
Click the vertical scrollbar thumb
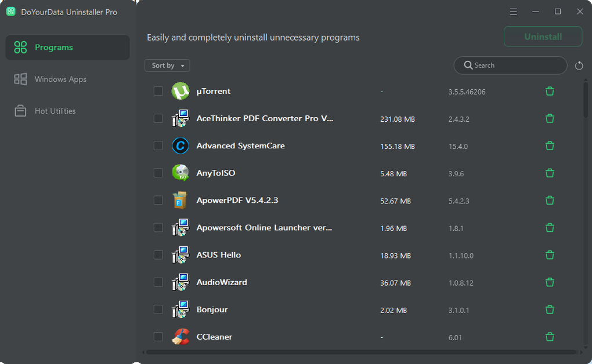(x=586, y=100)
